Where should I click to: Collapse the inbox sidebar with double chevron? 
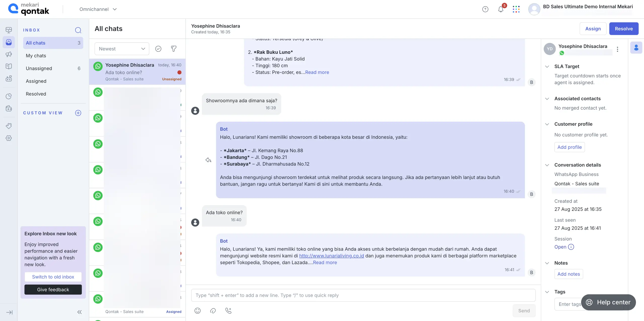79,312
